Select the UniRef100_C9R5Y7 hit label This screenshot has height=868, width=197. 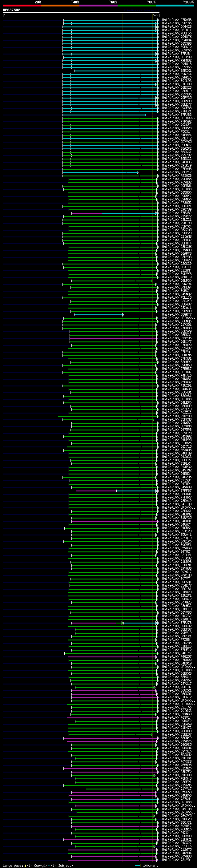tap(177, 196)
